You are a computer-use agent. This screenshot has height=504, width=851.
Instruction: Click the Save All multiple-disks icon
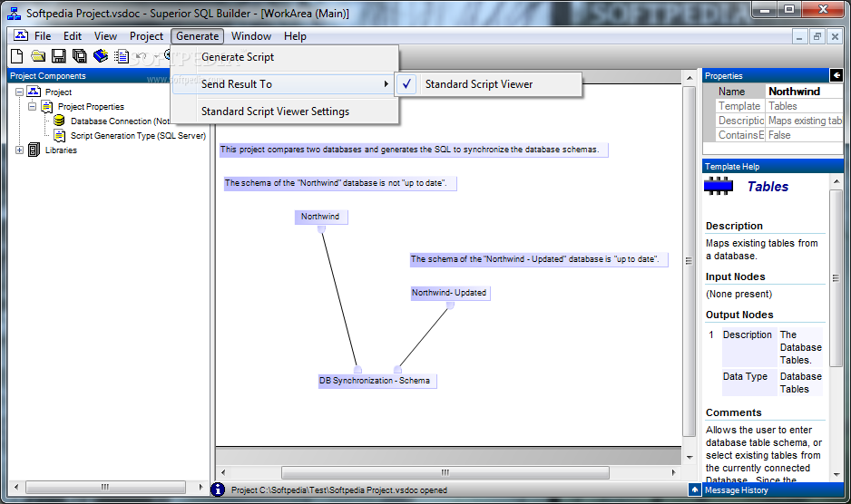[x=80, y=56]
